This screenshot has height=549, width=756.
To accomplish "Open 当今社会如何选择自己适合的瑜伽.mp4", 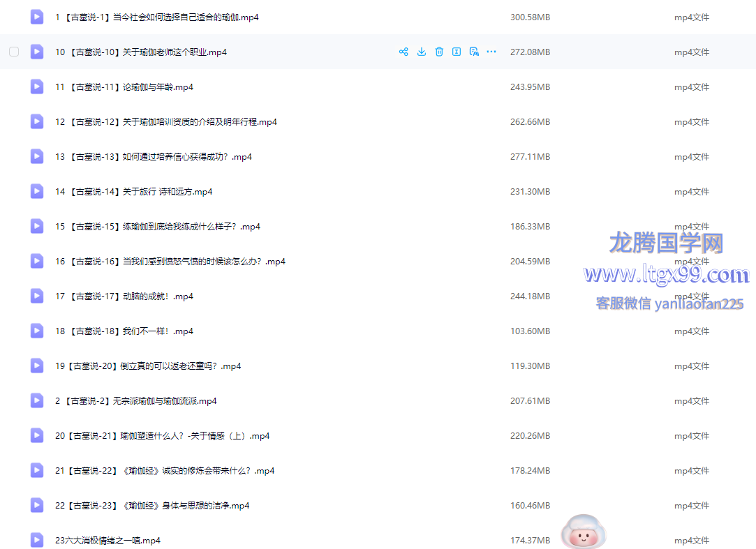I will (x=157, y=17).
